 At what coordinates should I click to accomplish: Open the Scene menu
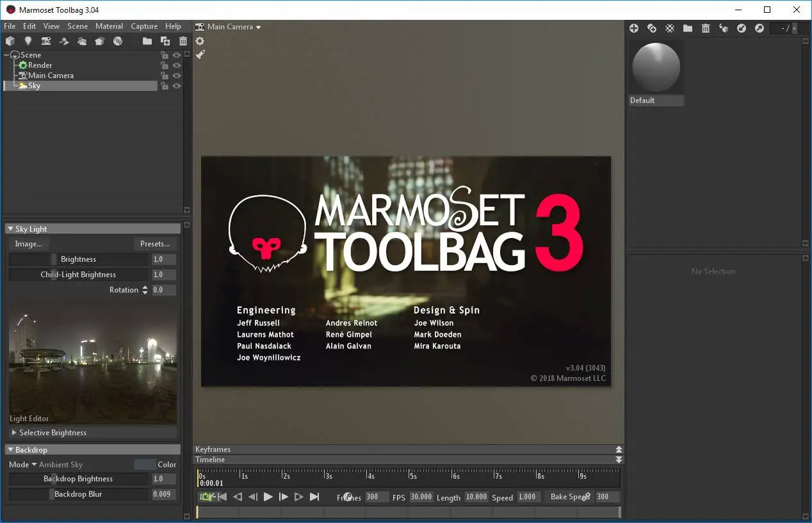77,26
